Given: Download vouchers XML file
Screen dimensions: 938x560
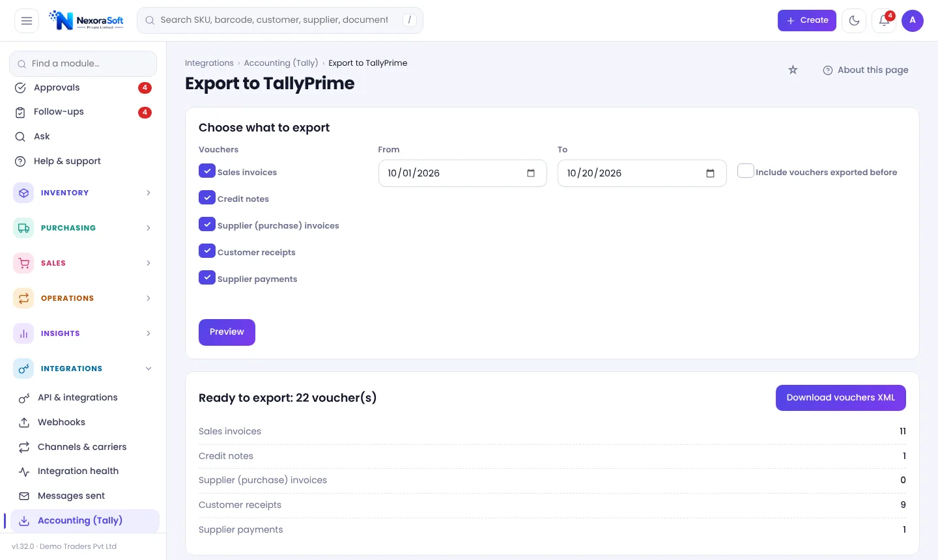Looking at the screenshot, I should [x=841, y=398].
